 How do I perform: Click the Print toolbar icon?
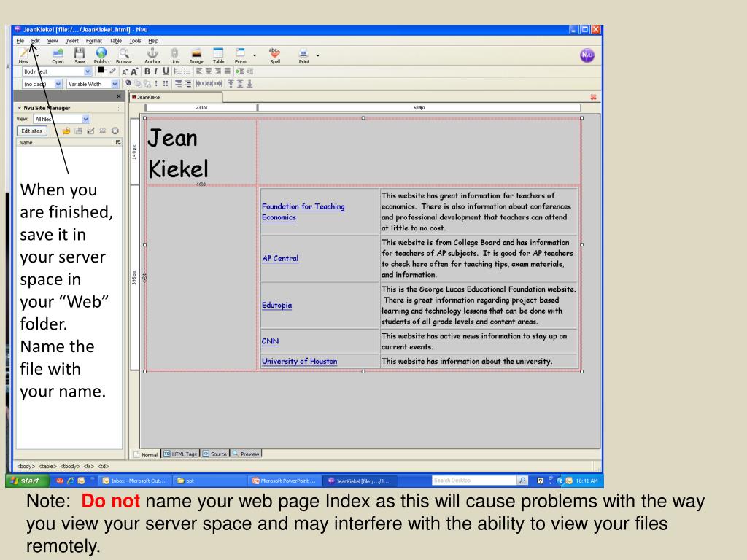(304, 55)
